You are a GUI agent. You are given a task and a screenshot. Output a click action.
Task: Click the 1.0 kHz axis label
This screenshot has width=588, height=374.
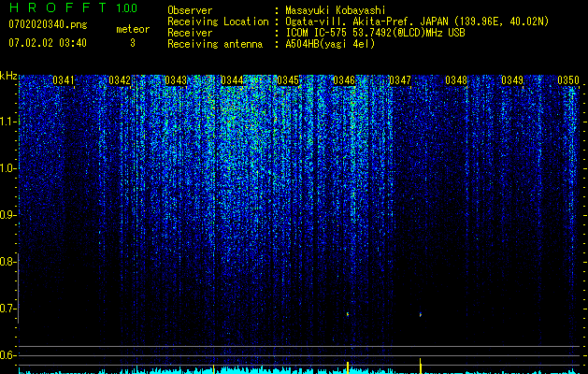[x=7, y=168]
